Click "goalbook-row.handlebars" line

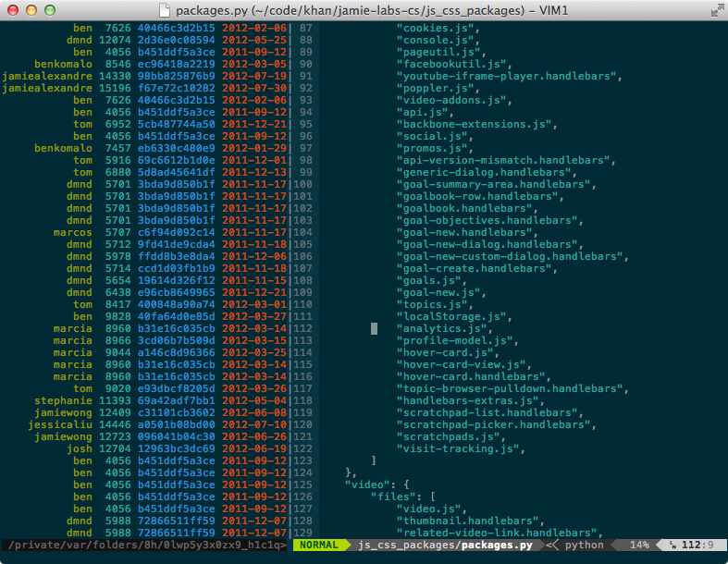pos(480,196)
